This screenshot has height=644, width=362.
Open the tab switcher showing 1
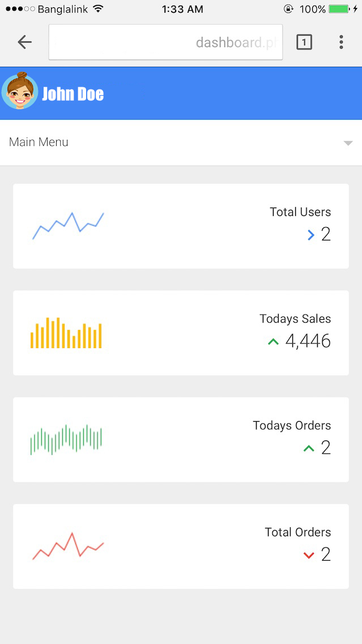click(304, 42)
